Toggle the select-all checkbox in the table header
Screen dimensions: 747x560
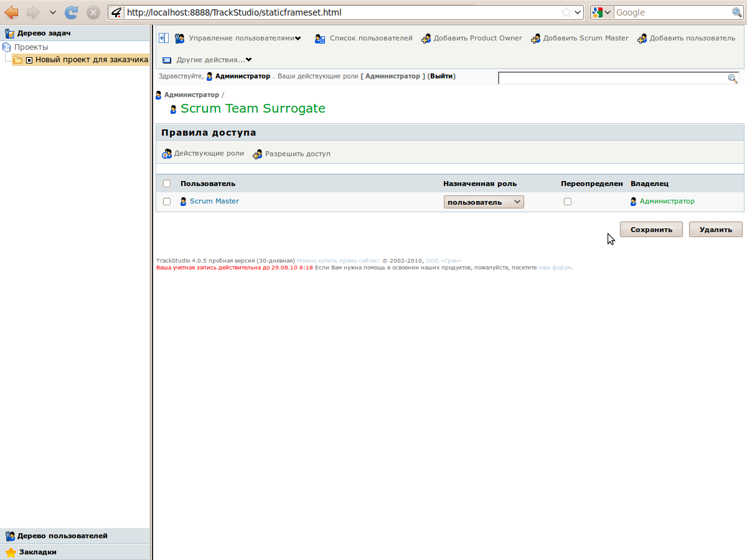point(167,184)
